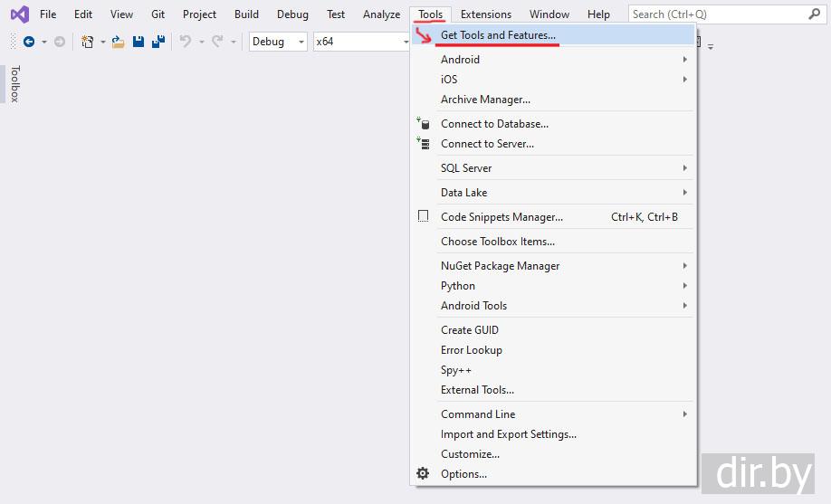
Task: Click the Save All icon
Action: point(158,42)
